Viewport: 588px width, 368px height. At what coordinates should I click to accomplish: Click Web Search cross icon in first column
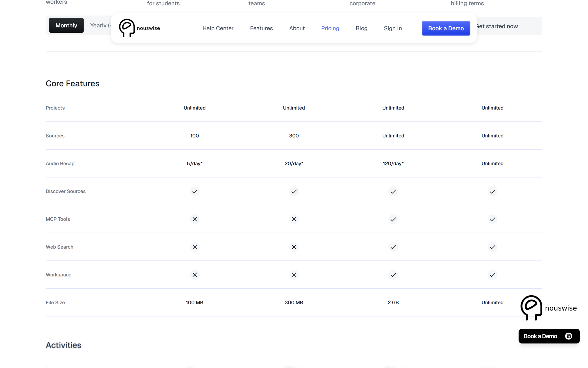tap(194, 247)
